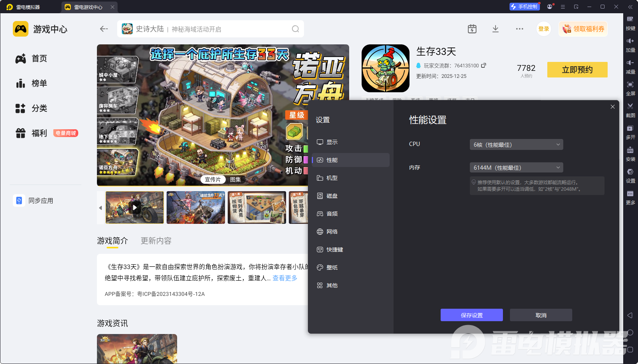Switch to the 更新内容 tab

[x=156, y=241]
